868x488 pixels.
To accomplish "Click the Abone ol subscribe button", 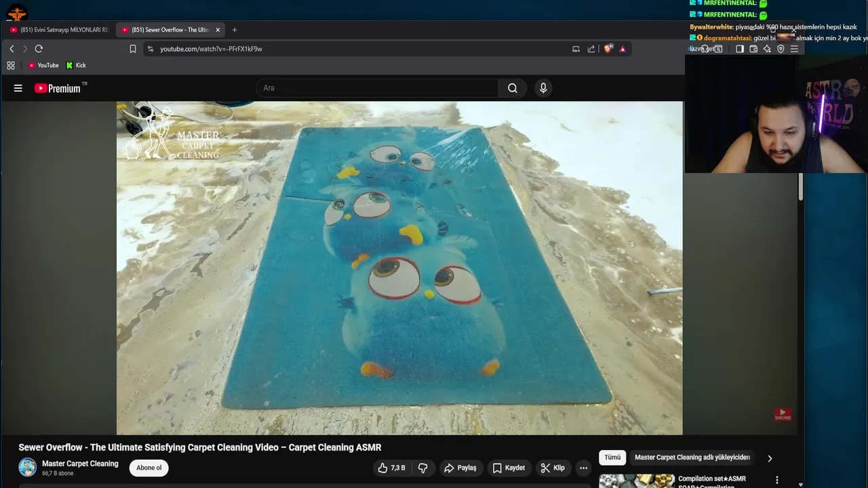I will pos(149,468).
